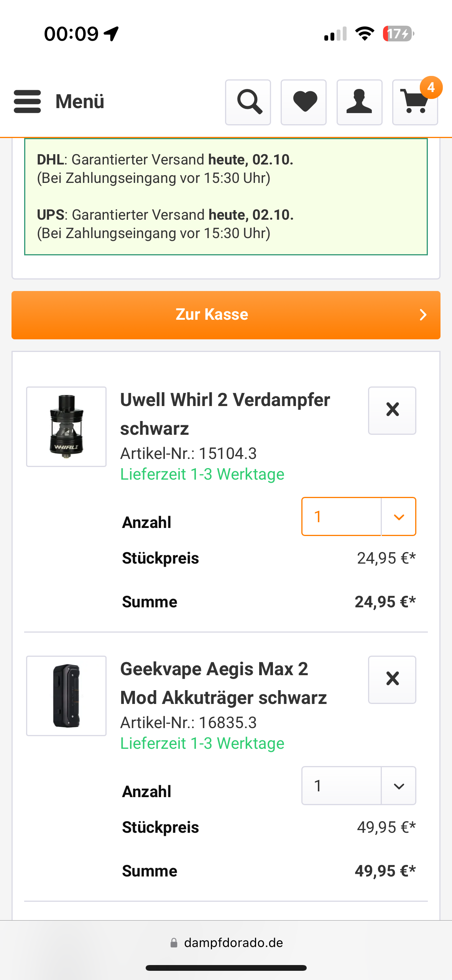
Task: Tap the arrow on Zur Kasse button
Action: pos(423,315)
